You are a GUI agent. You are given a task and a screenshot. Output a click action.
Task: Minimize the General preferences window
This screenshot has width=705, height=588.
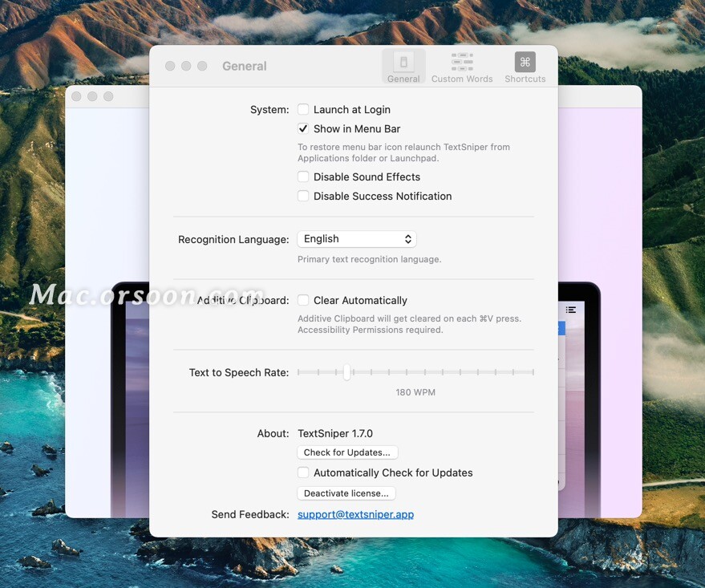point(186,66)
